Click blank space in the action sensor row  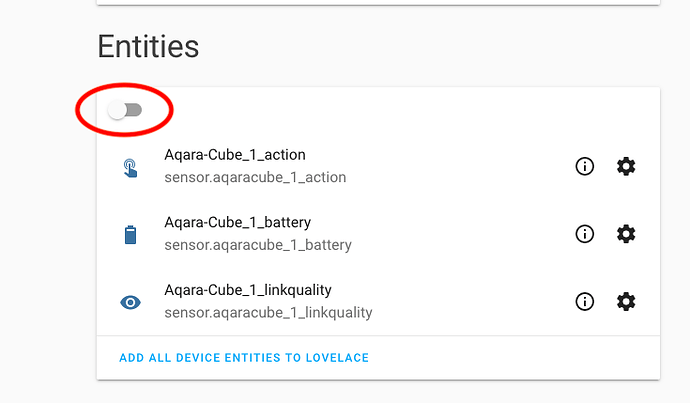(460, 167)
